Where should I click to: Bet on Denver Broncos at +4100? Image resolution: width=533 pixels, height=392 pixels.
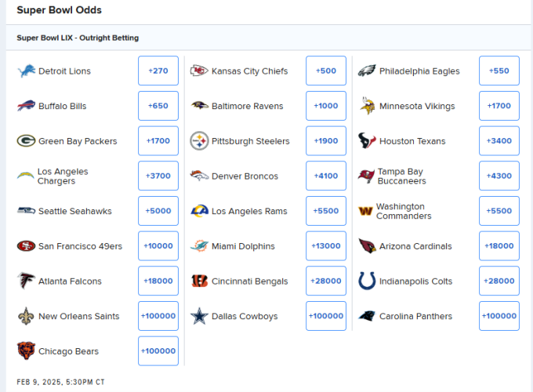[326, 176]
